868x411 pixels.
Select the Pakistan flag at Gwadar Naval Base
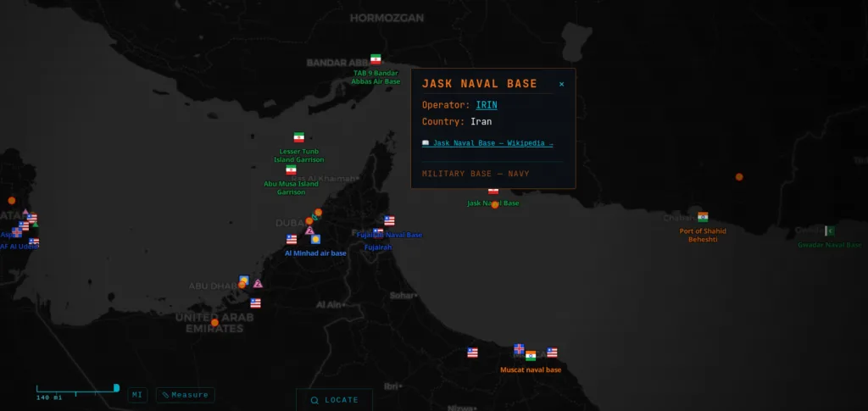[x=829, y=230]
